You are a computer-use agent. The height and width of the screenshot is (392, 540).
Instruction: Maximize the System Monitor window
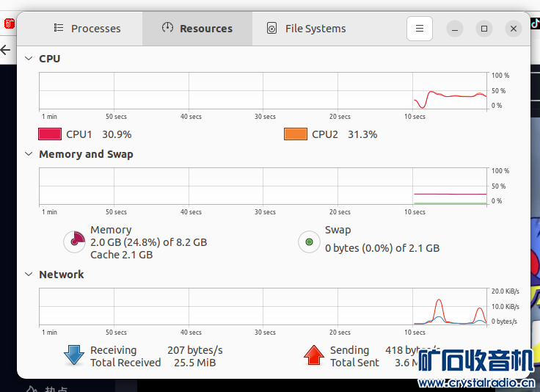click(x=484, y=29)
